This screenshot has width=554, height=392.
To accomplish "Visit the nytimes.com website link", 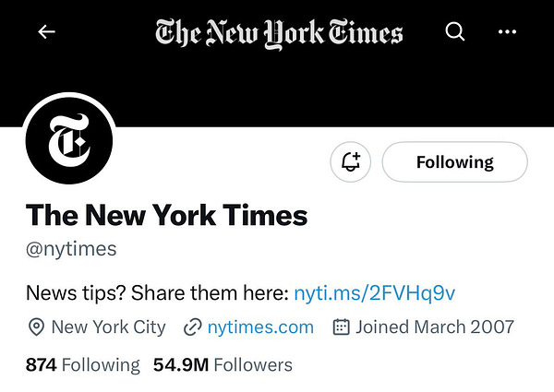I will pyautogui.click(x=260, y=327).
